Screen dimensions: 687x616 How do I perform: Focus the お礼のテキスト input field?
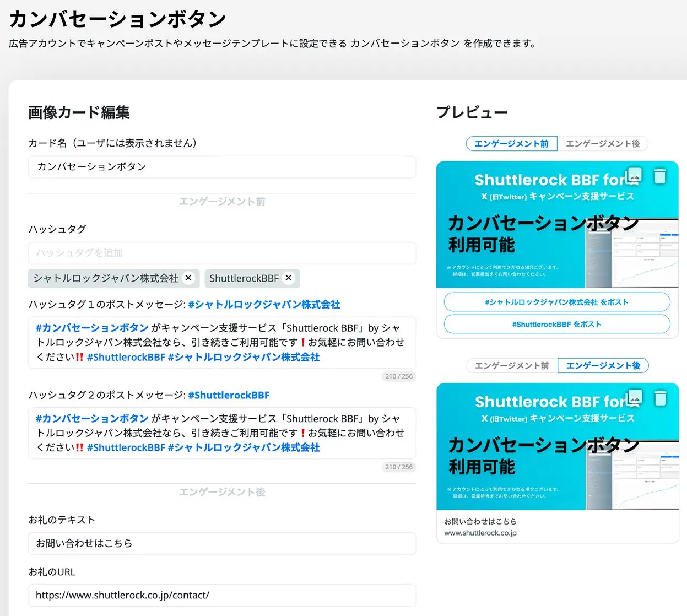pyautogui.click(x=222, y=543)
